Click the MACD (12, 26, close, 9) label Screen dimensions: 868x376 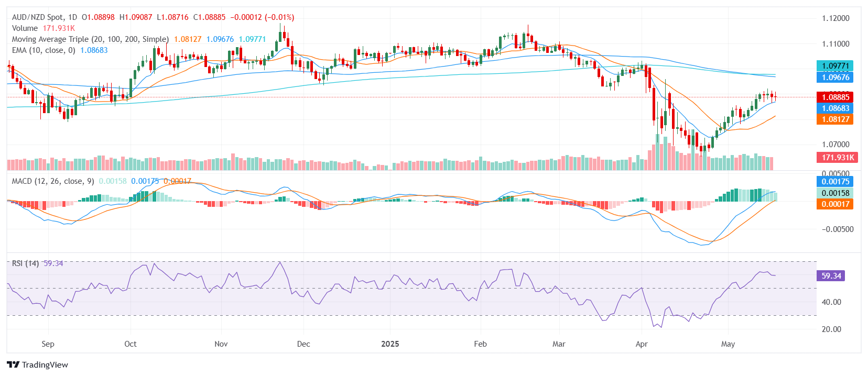coord(53,181)
